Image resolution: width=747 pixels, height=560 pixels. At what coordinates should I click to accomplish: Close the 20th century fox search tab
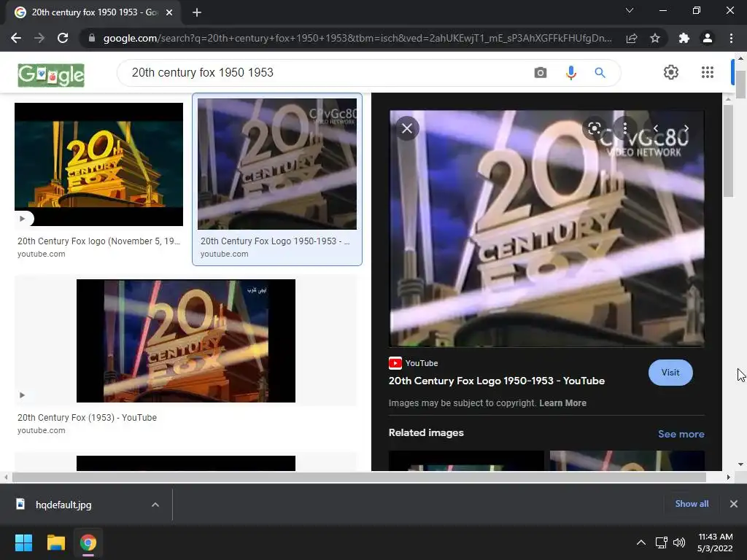coord(169,12)
